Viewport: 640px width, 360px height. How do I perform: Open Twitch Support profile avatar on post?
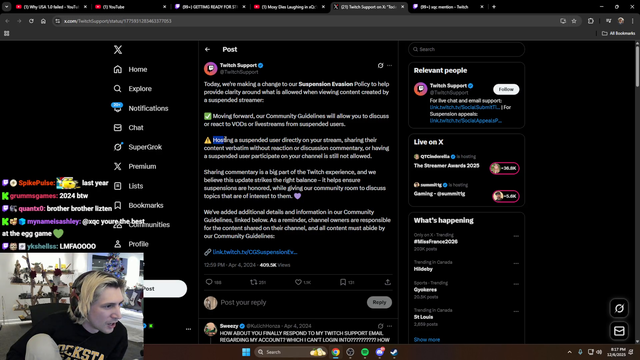coord(211,69)
